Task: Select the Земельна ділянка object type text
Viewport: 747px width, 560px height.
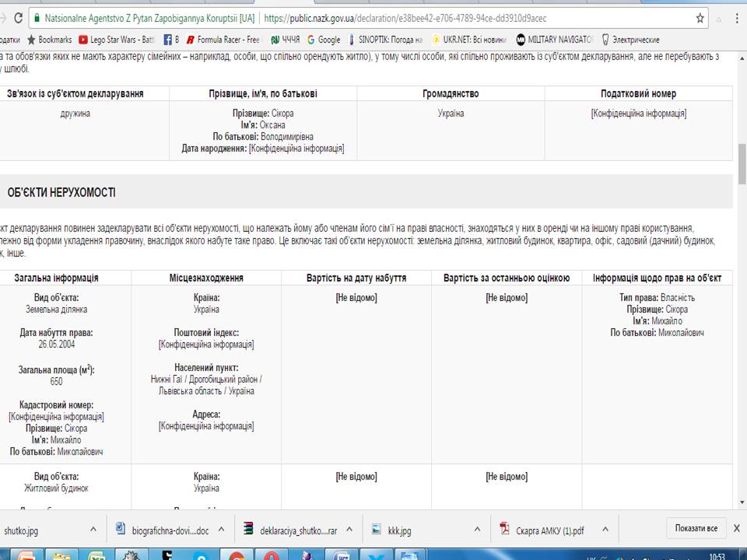Action: tap(56, 310)
